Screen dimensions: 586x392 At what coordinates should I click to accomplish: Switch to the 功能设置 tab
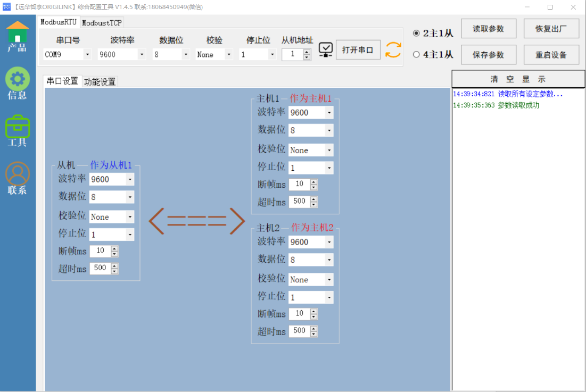tap(100, 82)
